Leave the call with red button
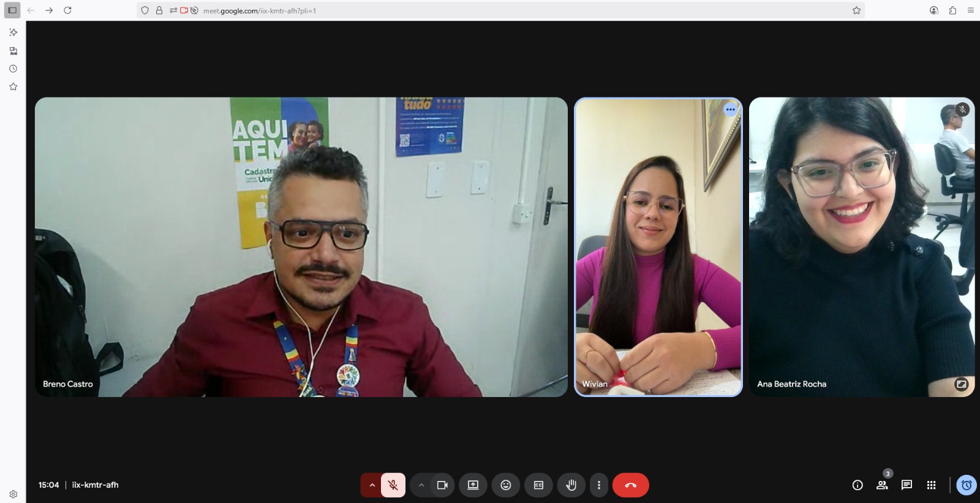The height and width of the screenshot is (503, 980). (x=630, y=485)
